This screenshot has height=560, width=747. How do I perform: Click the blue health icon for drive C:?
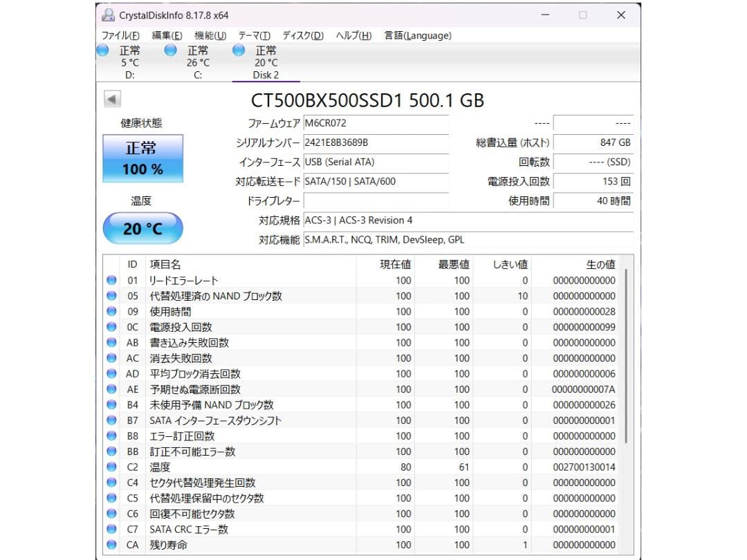point(170,50)
